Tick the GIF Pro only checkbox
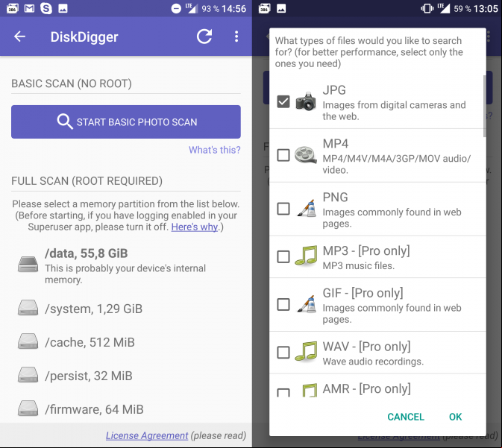This screenshot has height=448, width=502. point(283,304)
